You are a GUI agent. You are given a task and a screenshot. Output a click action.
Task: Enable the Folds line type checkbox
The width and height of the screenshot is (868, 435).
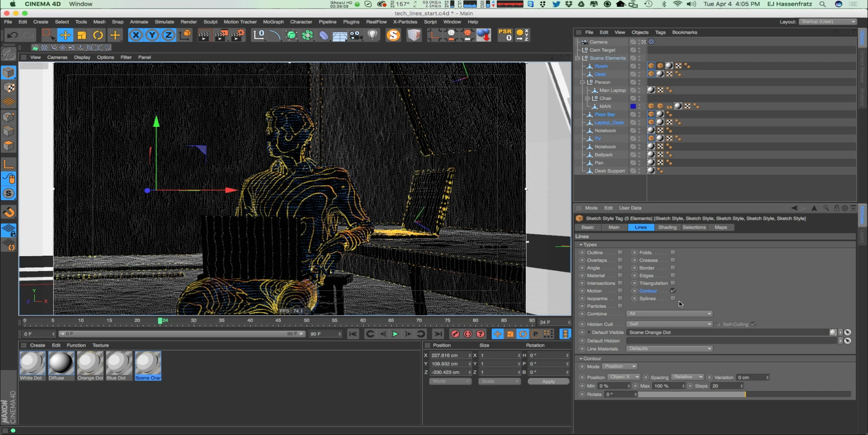click(673, 253)
